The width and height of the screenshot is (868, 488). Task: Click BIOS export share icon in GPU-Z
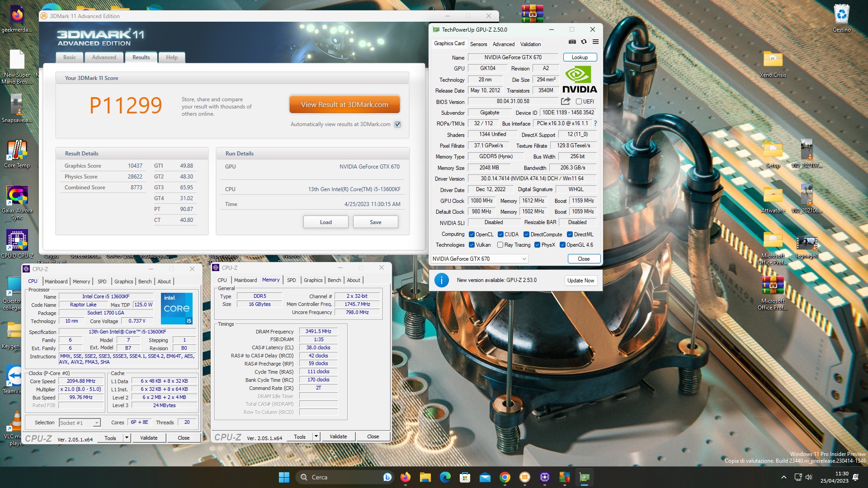566,101
